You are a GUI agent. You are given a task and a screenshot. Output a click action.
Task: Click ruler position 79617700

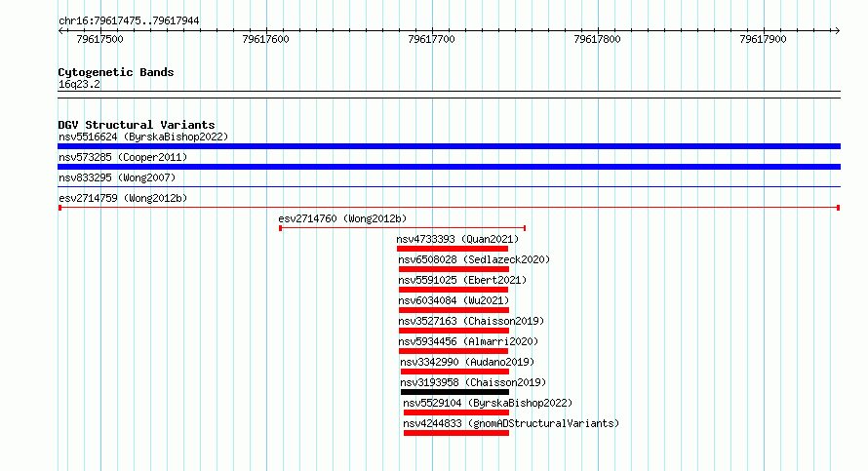[x=431, y=39]
